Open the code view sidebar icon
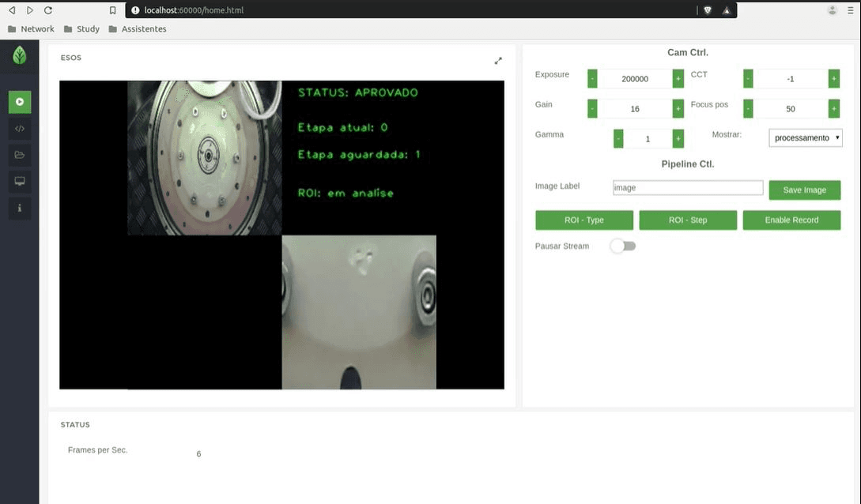Image resolution: width=861 pixels, height=504 pixels. pos(20,128)
